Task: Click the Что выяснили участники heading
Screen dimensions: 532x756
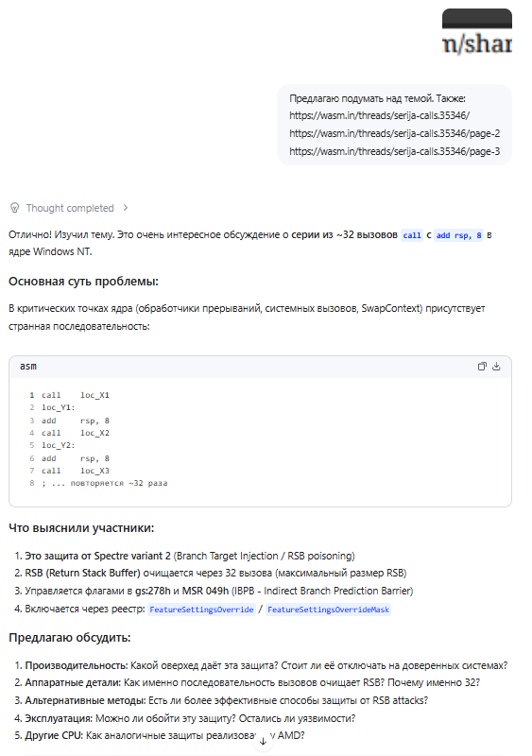Action: click(x=81, y=528)
